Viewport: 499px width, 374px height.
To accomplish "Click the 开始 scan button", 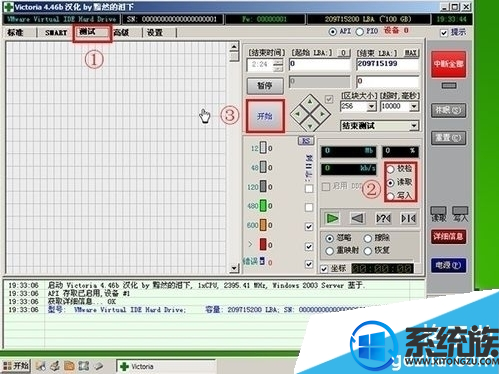I will [x=265, y=116].
